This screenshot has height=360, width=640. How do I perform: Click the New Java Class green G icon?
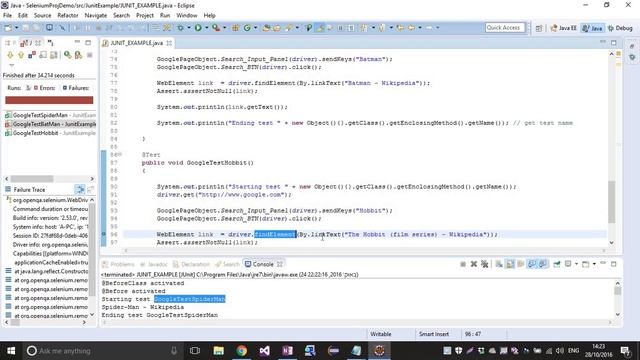coord(247,28)
